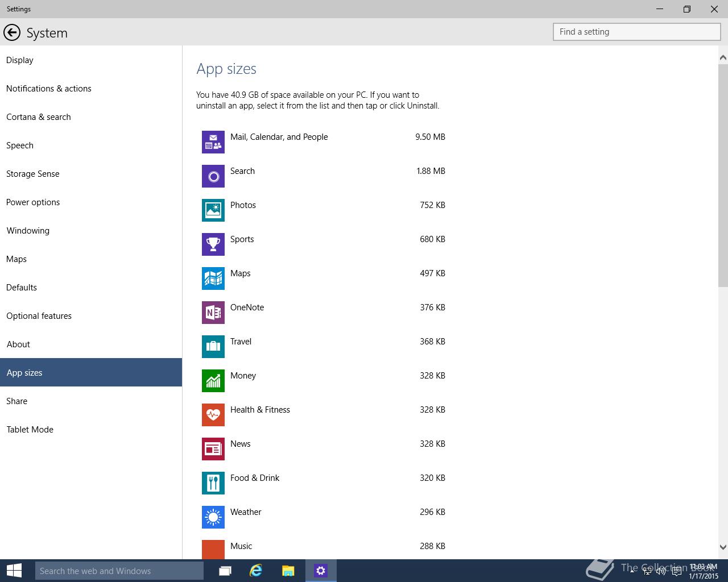The height and width of the screenshot is (582, 728).
Task: Open Task View on the taskbar
Action: click(x=225, y=571)
